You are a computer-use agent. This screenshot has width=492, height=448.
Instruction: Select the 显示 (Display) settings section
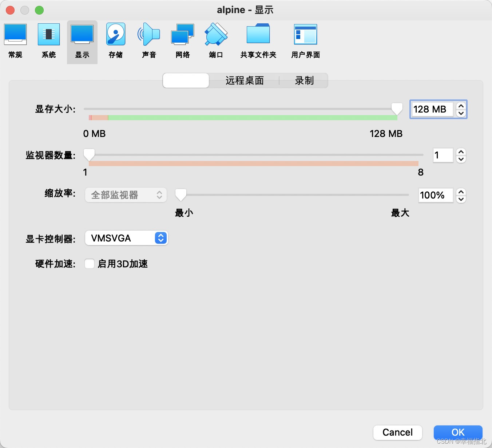point(82,42)
